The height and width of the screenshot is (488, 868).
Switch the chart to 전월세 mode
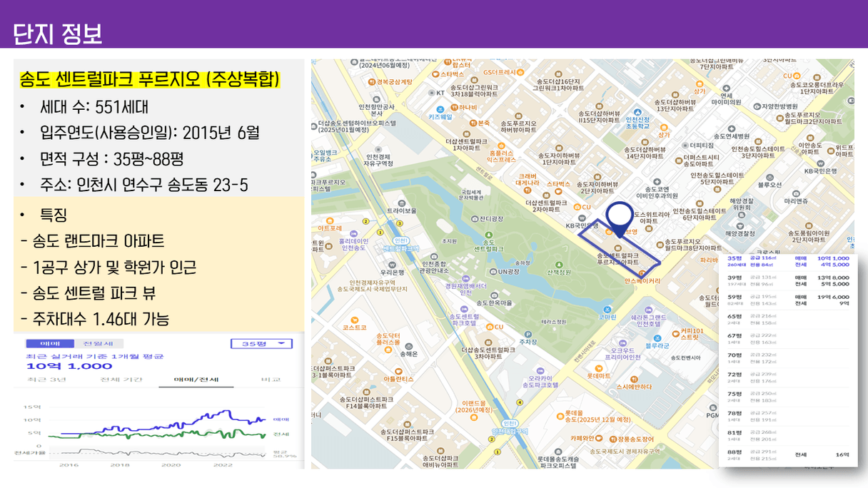pos(98,344)
